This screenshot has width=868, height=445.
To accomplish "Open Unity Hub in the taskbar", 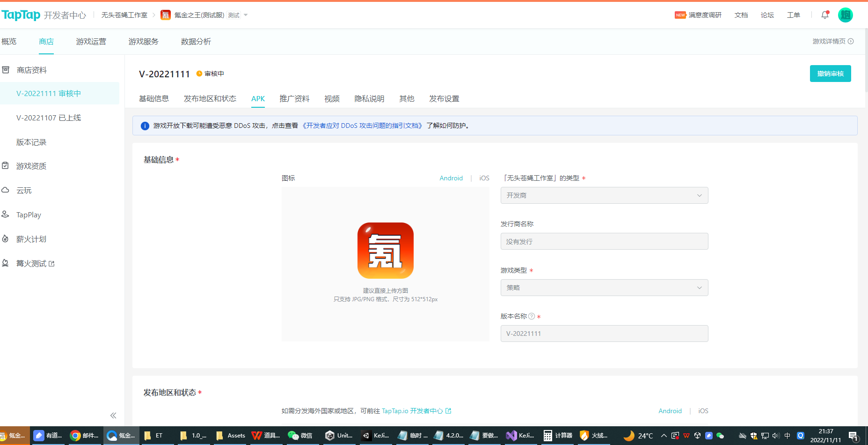I will [x=339, y=436].
